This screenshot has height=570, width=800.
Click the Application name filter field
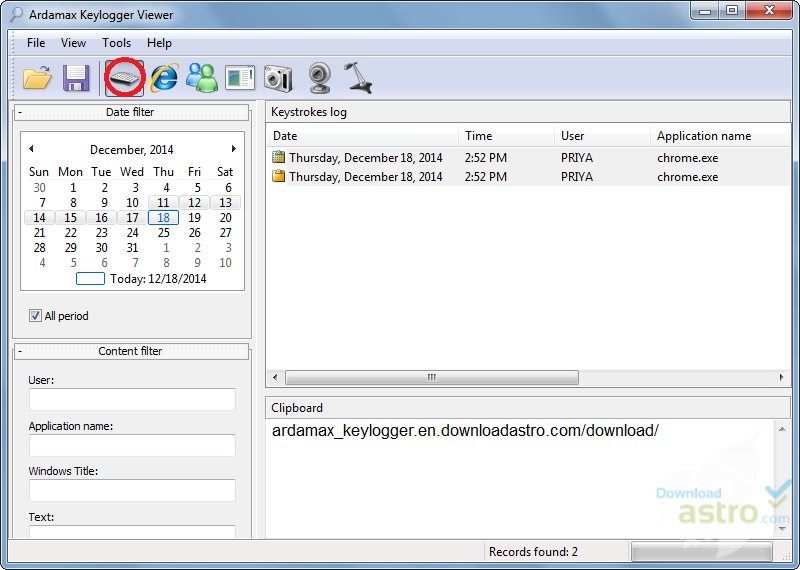132,445
